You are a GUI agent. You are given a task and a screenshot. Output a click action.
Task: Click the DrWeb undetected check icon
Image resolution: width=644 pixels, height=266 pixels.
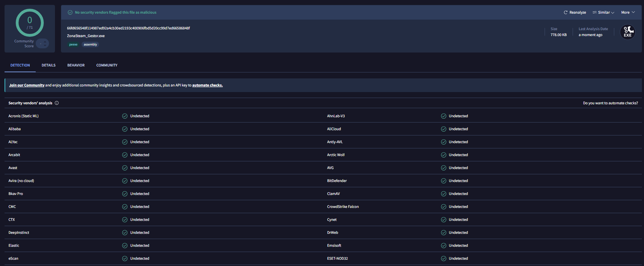443,233
